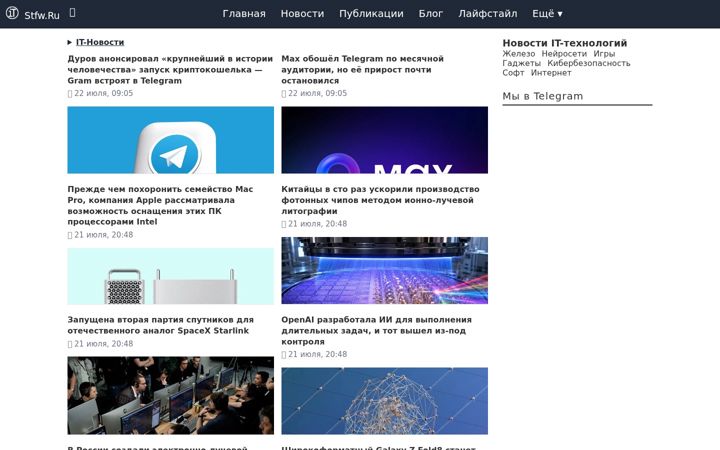Open the article about Apple Mac Pro Intel
The height and width of the screenshot is (450, 720).
pos(160,205)
